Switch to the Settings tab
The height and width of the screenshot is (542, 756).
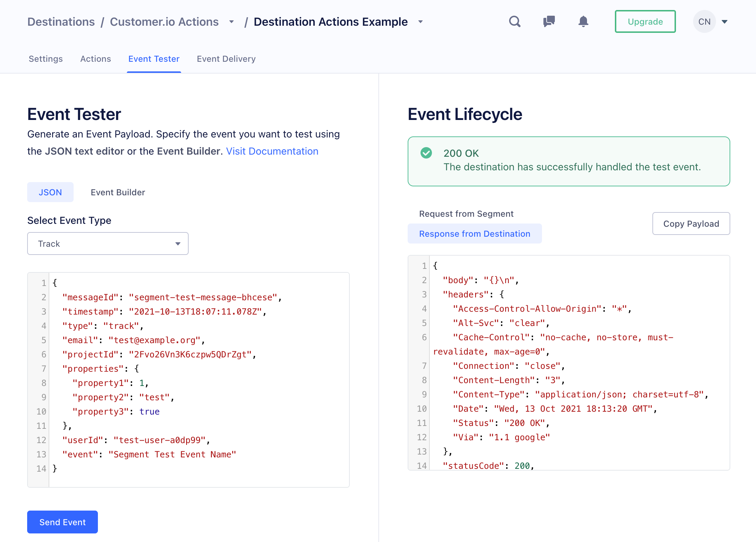(46, 59)
